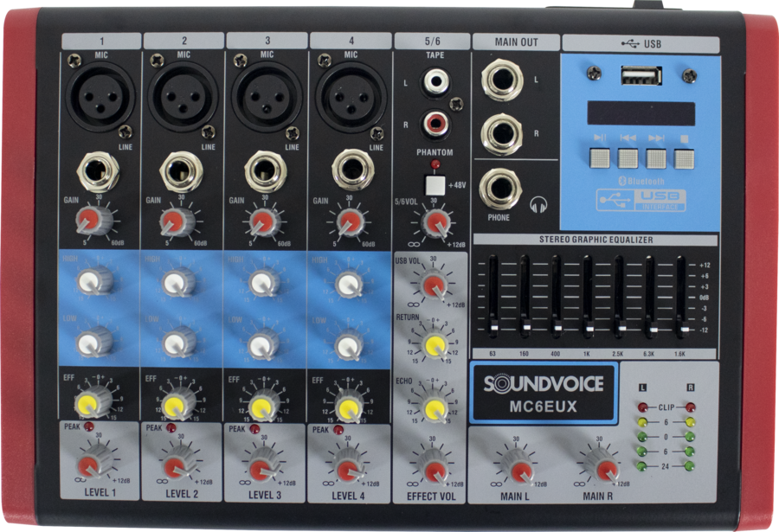Viewport: 779px width, 532px height.
Task: Click the MAIN OUT L jack
Action: click(x=502, y=80)
